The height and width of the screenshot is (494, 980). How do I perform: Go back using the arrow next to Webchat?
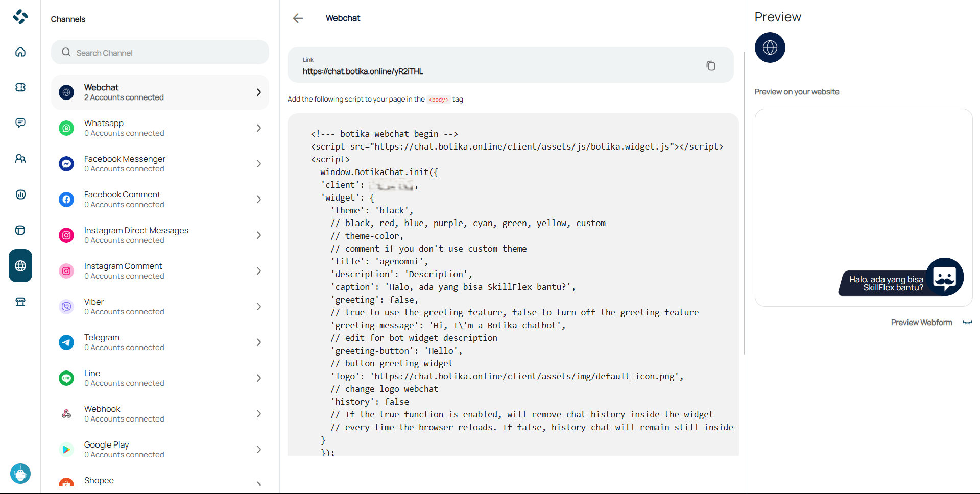(x=298, y=18)
